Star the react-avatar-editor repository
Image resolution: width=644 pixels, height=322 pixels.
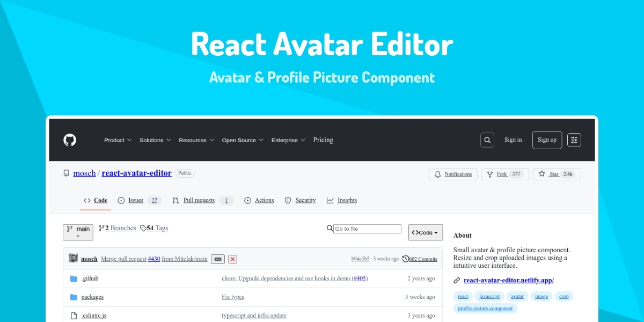point(557,174)
